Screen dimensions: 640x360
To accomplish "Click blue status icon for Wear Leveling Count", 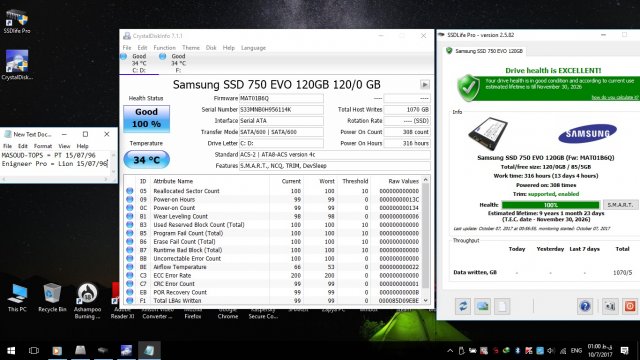I will (130, 216).
